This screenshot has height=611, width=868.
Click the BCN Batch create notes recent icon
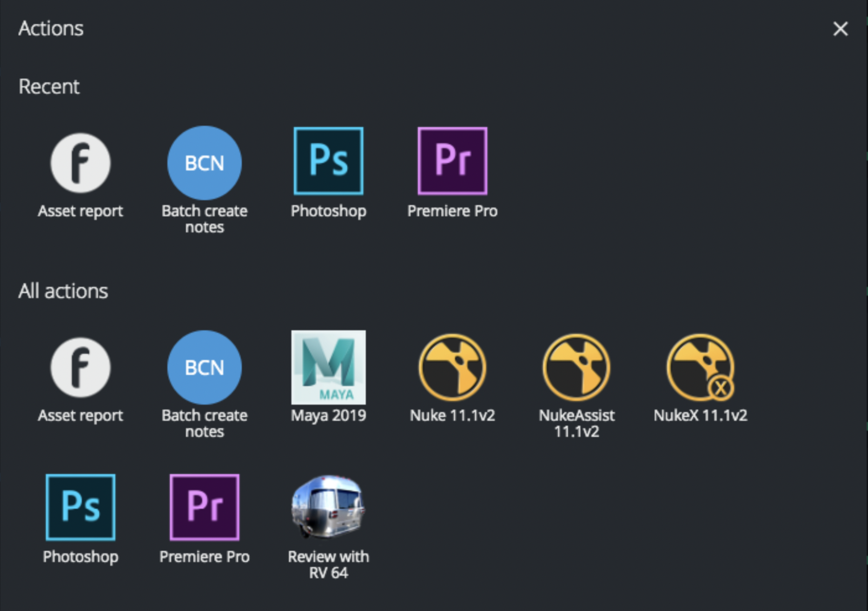[204, 162]
